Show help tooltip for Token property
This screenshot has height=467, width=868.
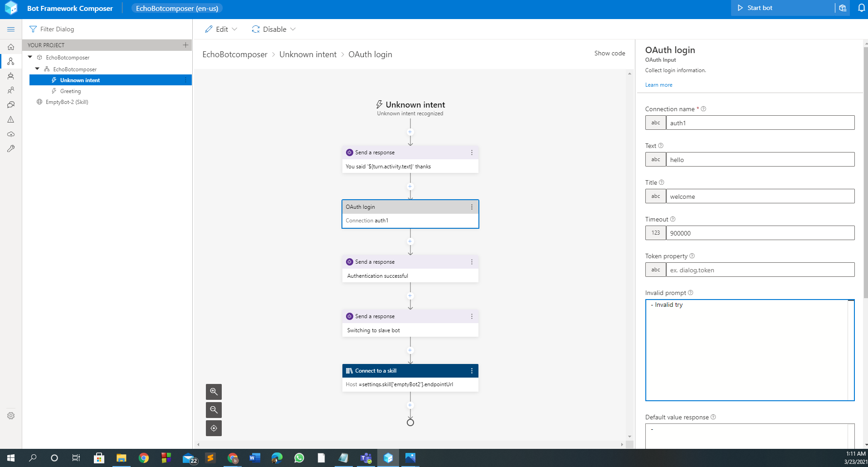[x=692, y=256]
